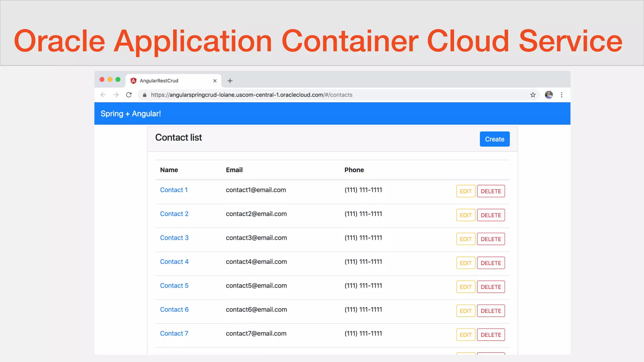This screenshot has width=644, height=362.
Task: Bookmark page with the star icon
Action: click(x=533, y=95)
